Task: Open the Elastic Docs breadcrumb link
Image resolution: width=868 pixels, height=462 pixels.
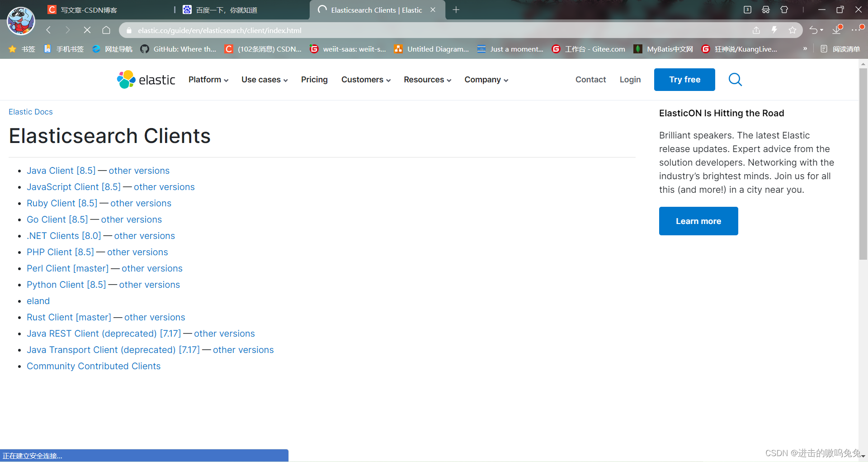Action: 31,112
